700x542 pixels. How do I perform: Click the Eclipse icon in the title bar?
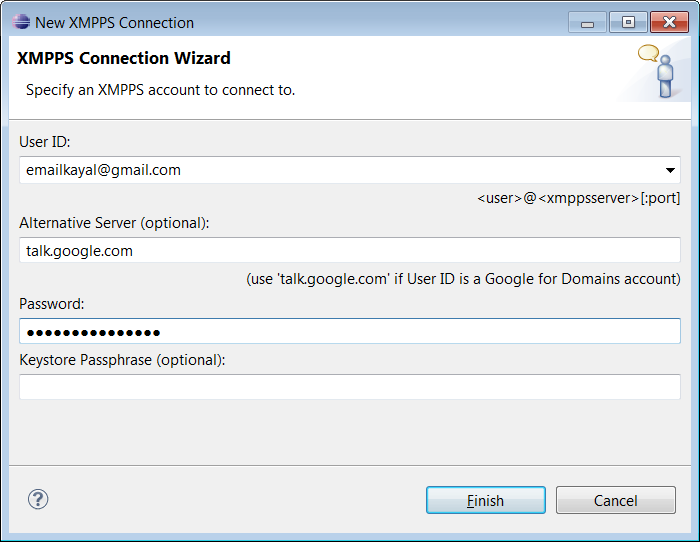tap(22, 22)
